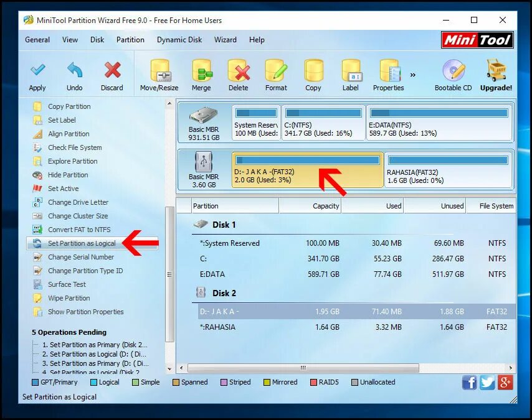Screen dimensions: 532x420
Task: Click Copy Partition in sidebar
Action: coord(69,106)
